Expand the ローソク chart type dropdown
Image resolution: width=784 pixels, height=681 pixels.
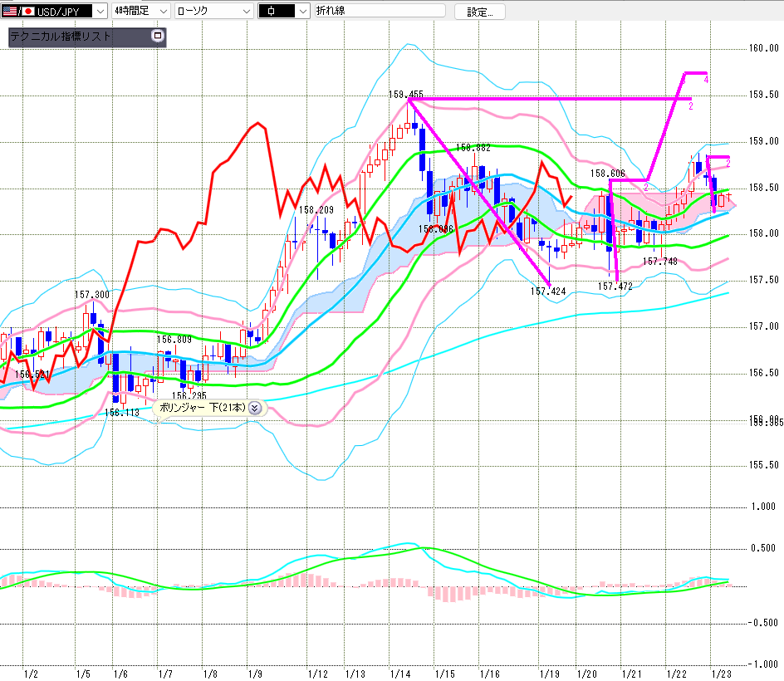coord(246,11)
